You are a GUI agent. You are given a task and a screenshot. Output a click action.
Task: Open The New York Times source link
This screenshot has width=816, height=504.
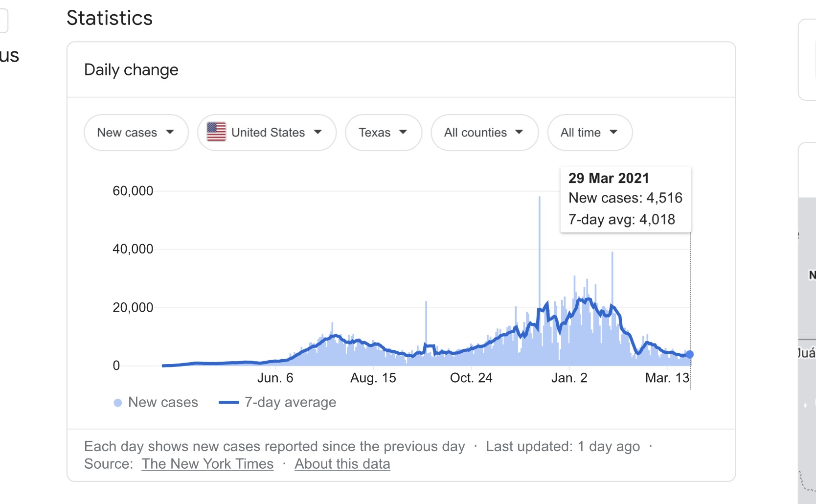[x=207, y=464]
